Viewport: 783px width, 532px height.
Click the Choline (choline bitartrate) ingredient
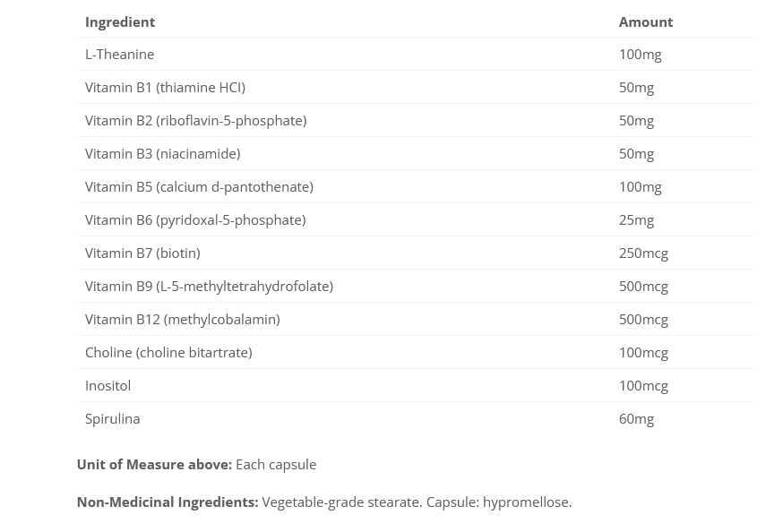[168, 352]
